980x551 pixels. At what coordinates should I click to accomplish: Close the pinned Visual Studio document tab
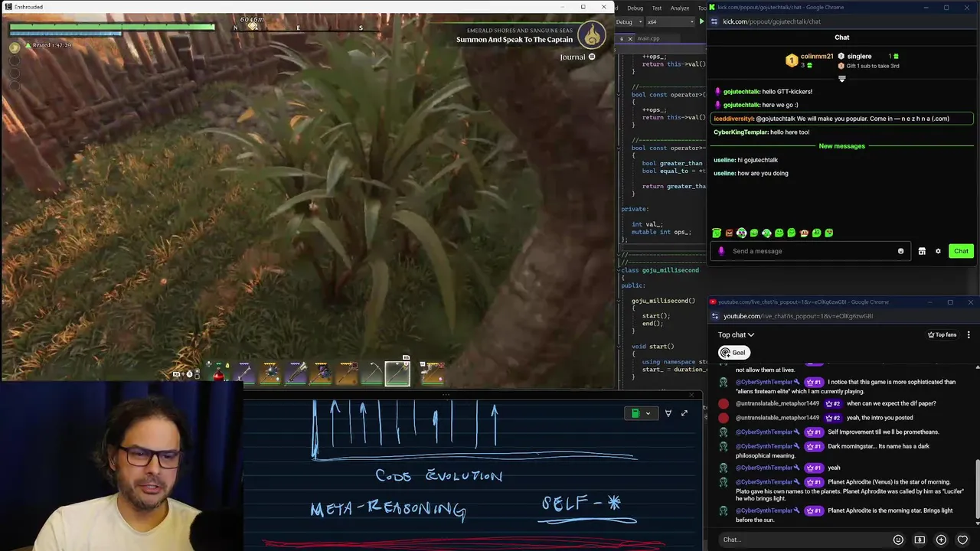630,38
